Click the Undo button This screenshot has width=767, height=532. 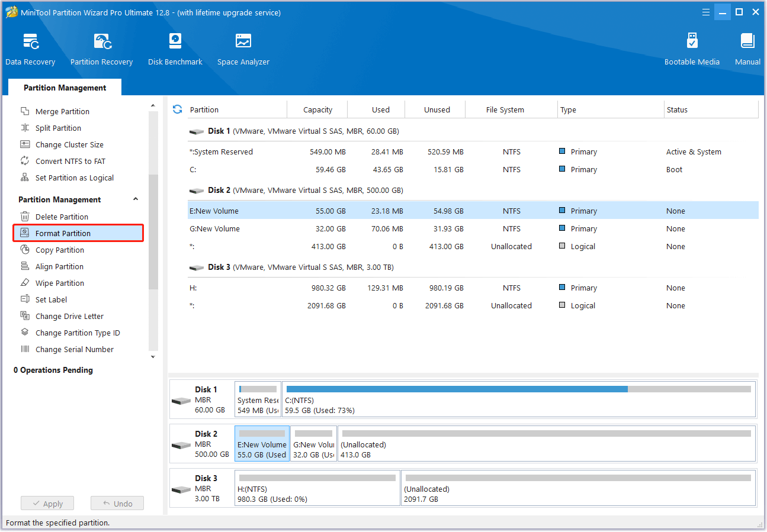tap(117, 504)
